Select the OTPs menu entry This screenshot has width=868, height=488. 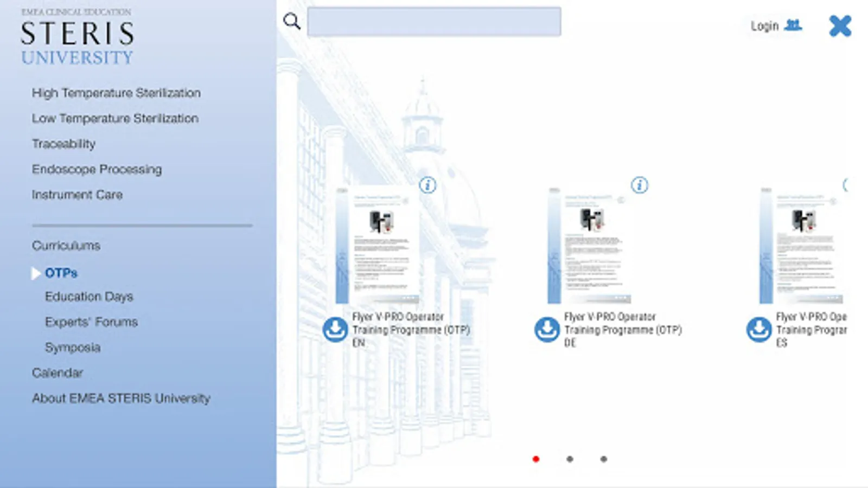click(x=61, y=273)
